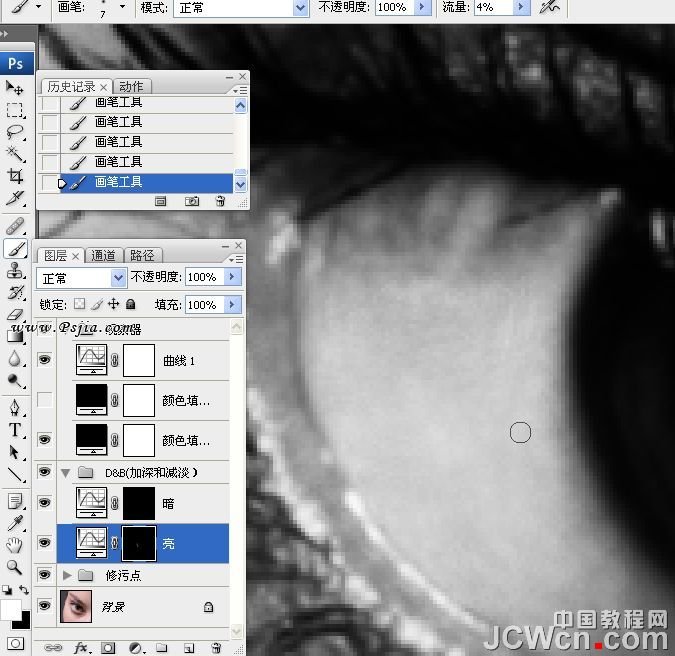Swap foreground and background colors
675x656 pixels.
24,590
